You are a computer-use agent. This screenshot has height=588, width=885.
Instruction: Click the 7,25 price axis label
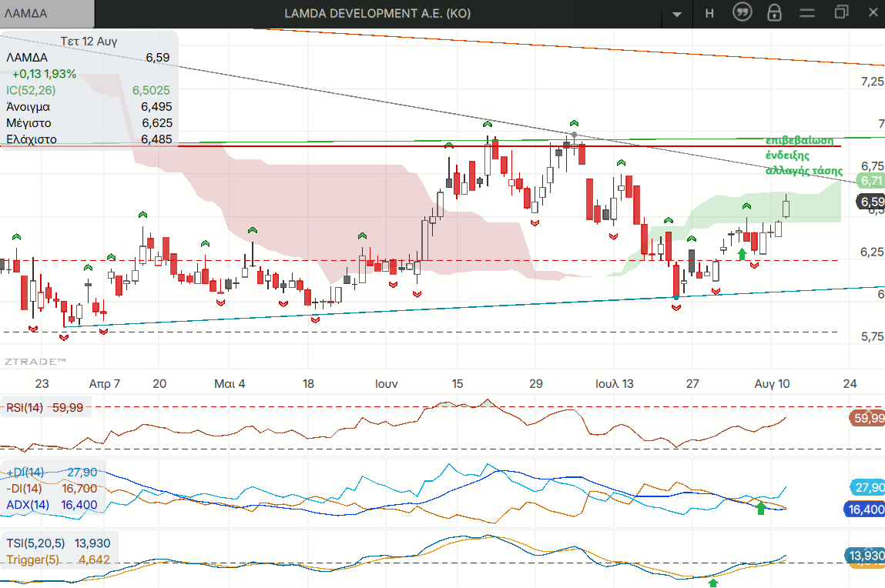872,82
